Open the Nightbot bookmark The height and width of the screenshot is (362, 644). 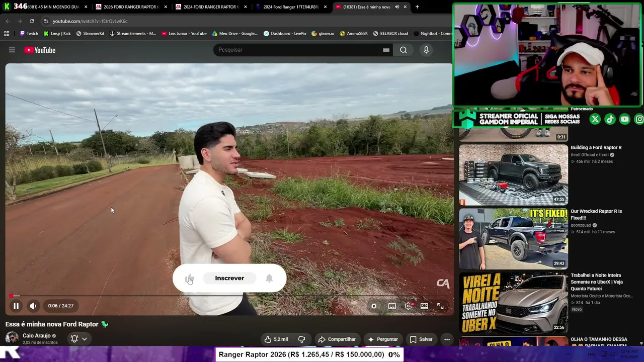(433, 34)
